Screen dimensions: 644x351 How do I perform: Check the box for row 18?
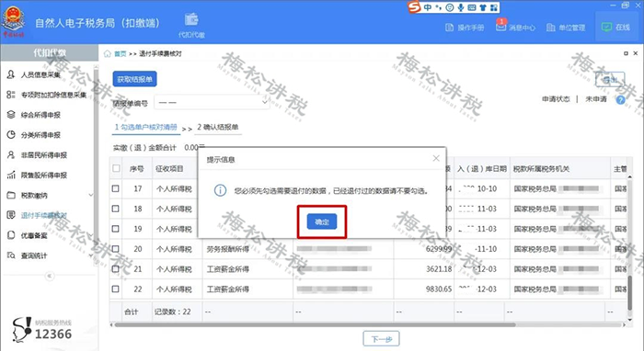pyautogui.click(x=116, y=209)
